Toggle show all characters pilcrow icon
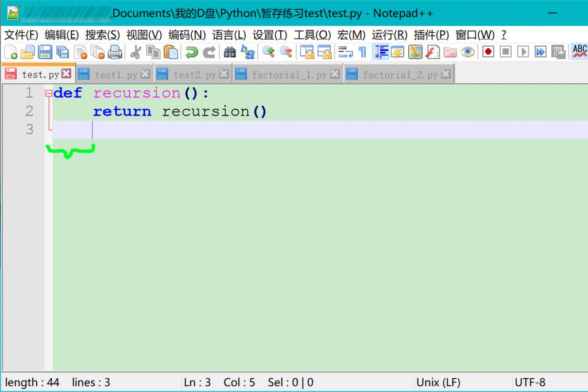Viewport: 588px width, 392px height. (362, 52)
